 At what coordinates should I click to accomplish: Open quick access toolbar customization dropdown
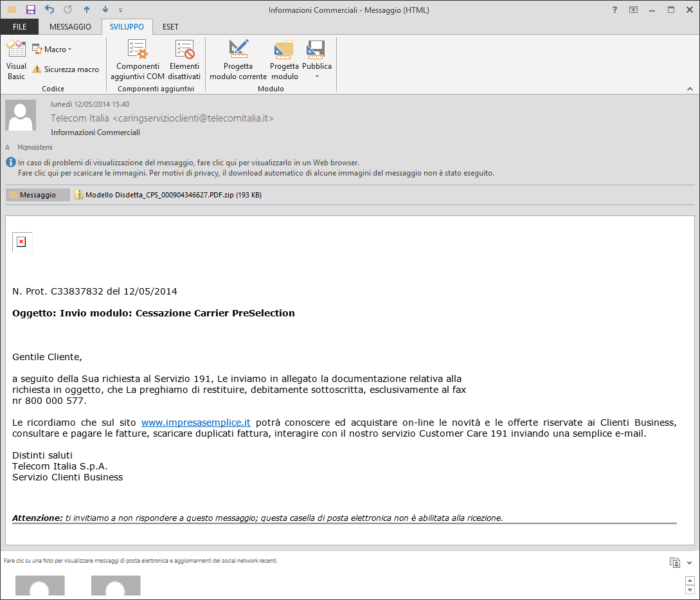tap(121, 10)
